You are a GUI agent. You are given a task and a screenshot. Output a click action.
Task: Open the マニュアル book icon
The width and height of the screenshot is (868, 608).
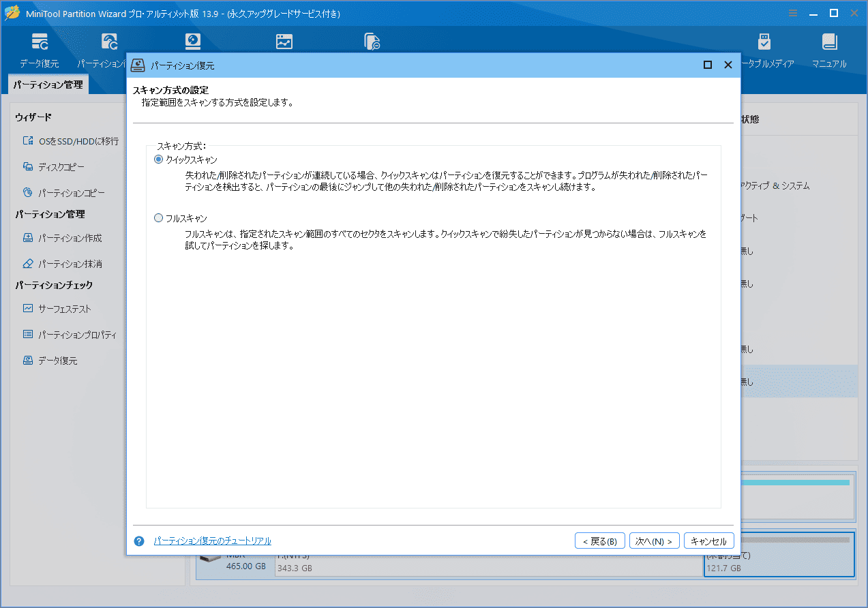point(829,51)
